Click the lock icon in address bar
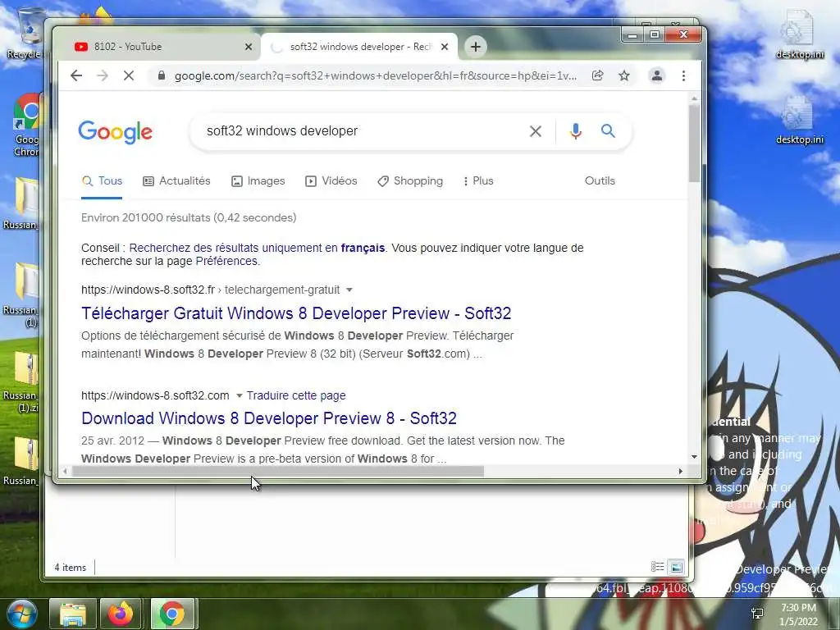This screenshot has width=840, height=630. click(x=162, y=75)
